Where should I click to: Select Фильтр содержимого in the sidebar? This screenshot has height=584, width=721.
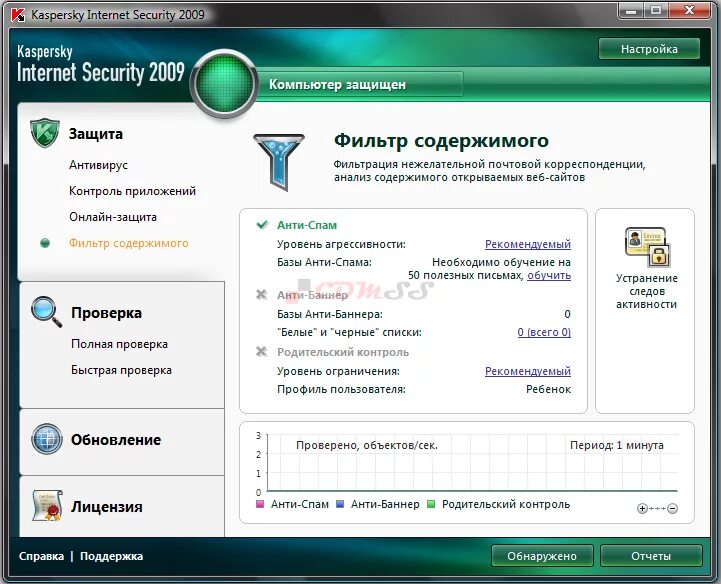(129, 243)
